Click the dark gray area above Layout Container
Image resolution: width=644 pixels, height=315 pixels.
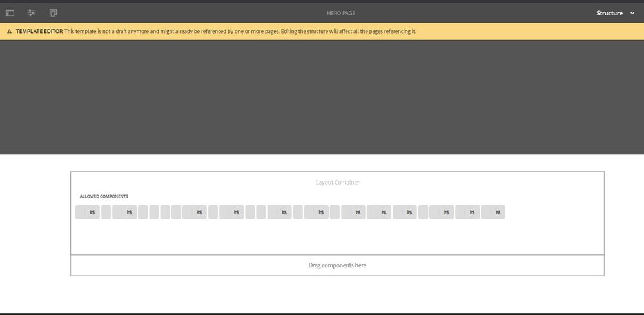pos(322,97)
